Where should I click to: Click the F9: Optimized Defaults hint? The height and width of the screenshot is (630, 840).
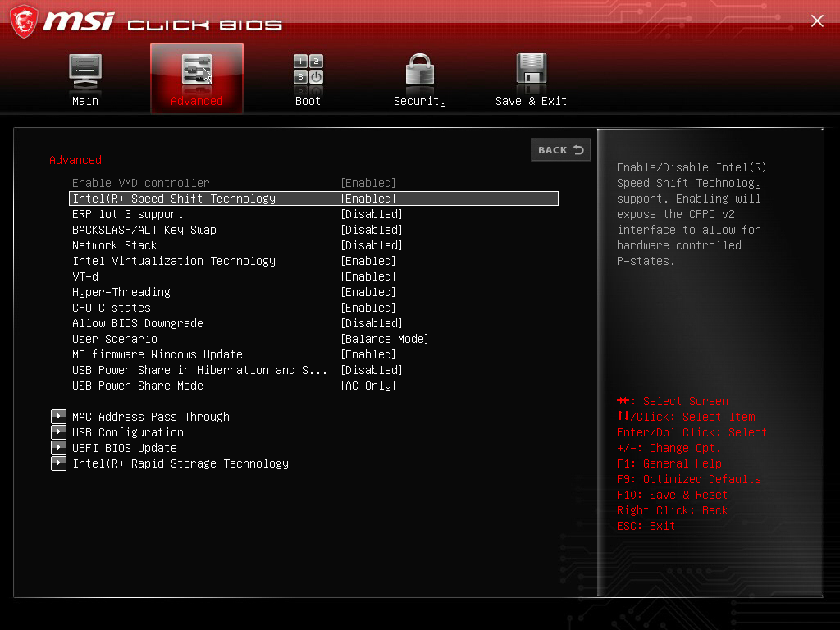coord(688,479)
